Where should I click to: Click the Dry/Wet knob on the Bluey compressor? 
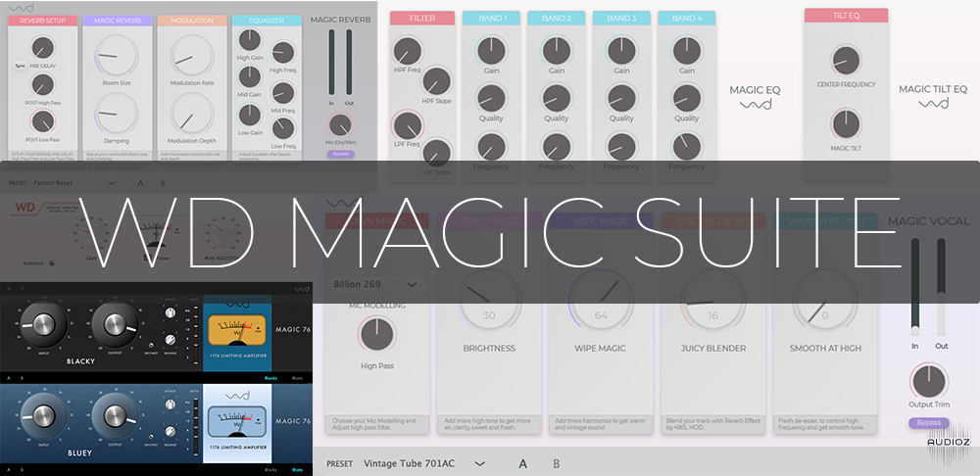tap(151, 437)
